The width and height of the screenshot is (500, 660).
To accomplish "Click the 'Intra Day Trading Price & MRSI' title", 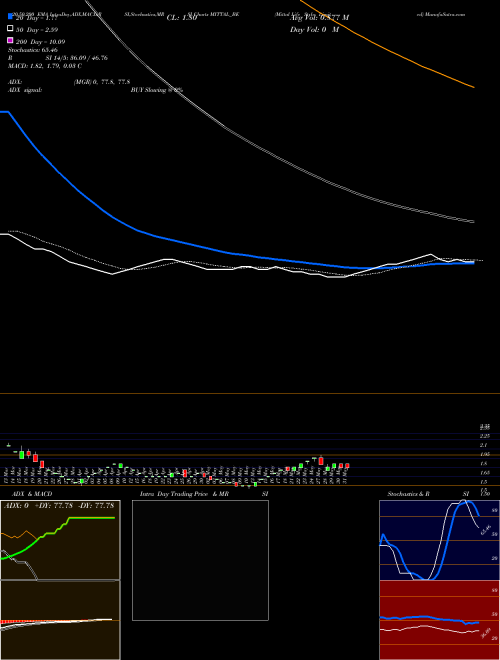I will pyautogui.click(x=204, y=494).
